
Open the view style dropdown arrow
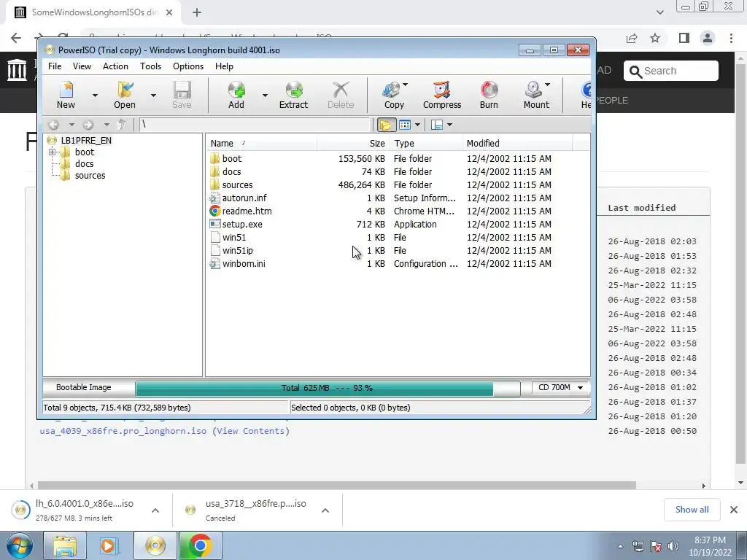point(417,125)
